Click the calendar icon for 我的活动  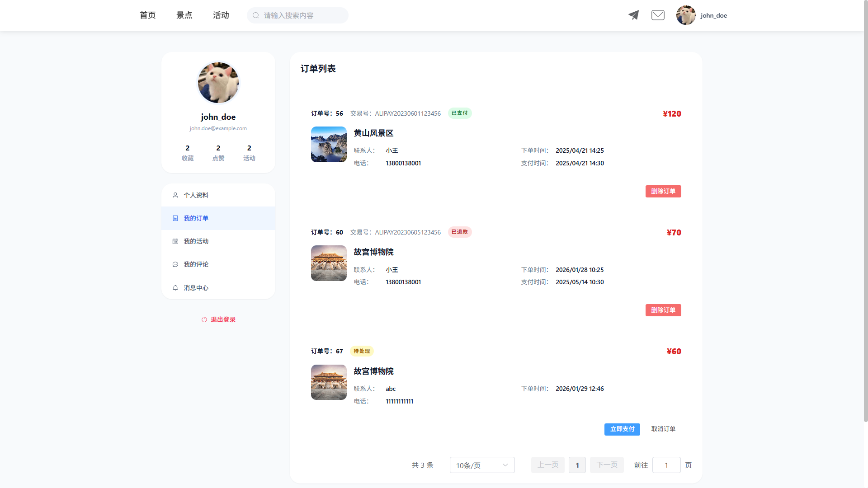click(x=175, y=241)
